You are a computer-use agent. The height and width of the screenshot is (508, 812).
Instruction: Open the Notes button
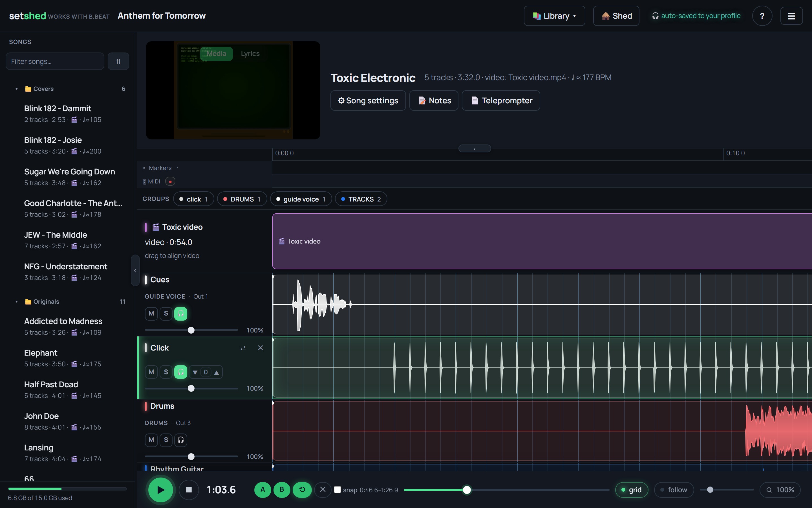[x=434, y=101]
